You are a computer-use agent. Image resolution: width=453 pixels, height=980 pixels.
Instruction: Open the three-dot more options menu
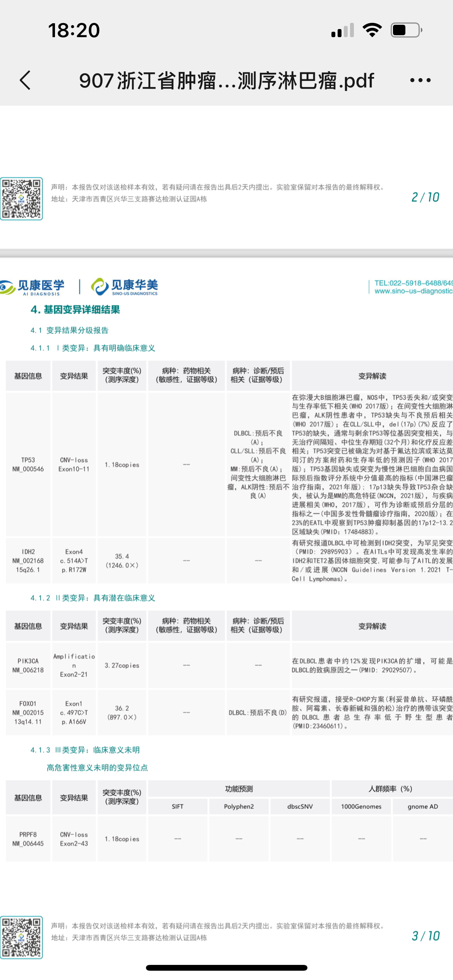(420, 81)
